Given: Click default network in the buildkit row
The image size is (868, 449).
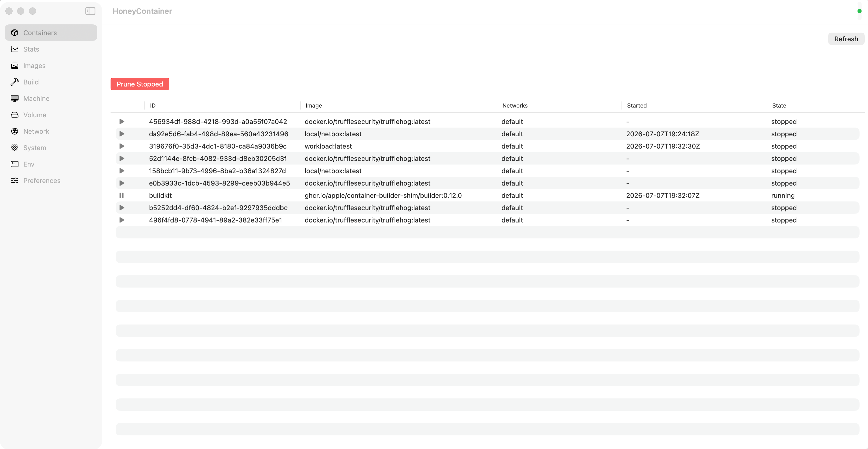Looking at the screenshot, I should point(512,195).
